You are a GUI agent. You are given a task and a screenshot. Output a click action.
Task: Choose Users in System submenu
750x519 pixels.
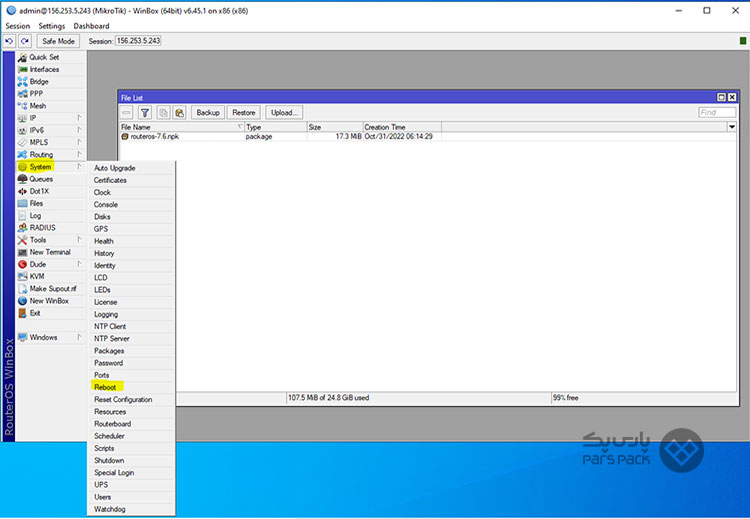click(x=131, y=497)
